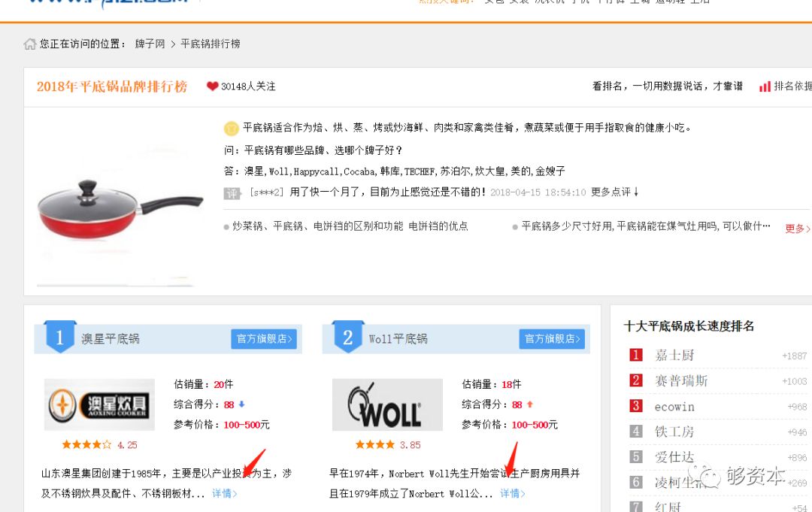Click the yellow crown icon before description

231,128
